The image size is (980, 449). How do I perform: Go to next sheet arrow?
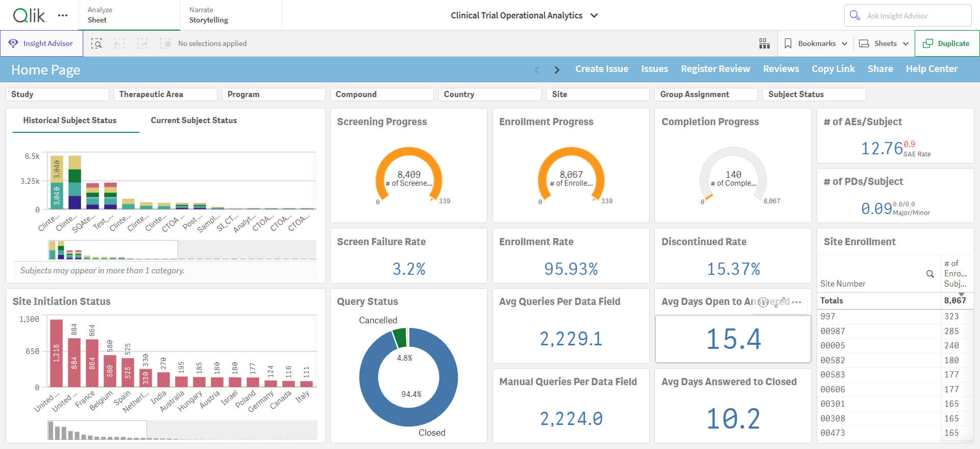(557, 69)
